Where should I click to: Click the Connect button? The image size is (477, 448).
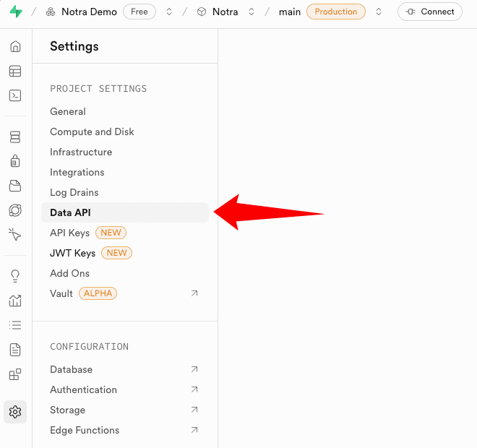click(x=430, y=12)
